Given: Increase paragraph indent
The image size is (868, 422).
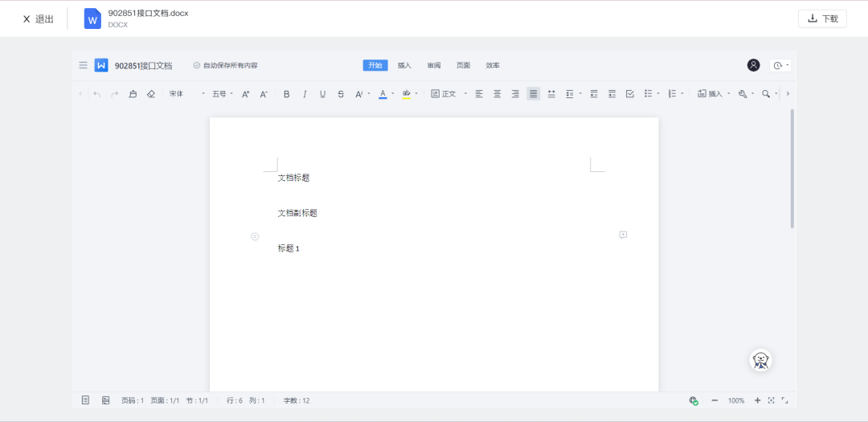Looking at the screenshot, I should 612,94.
